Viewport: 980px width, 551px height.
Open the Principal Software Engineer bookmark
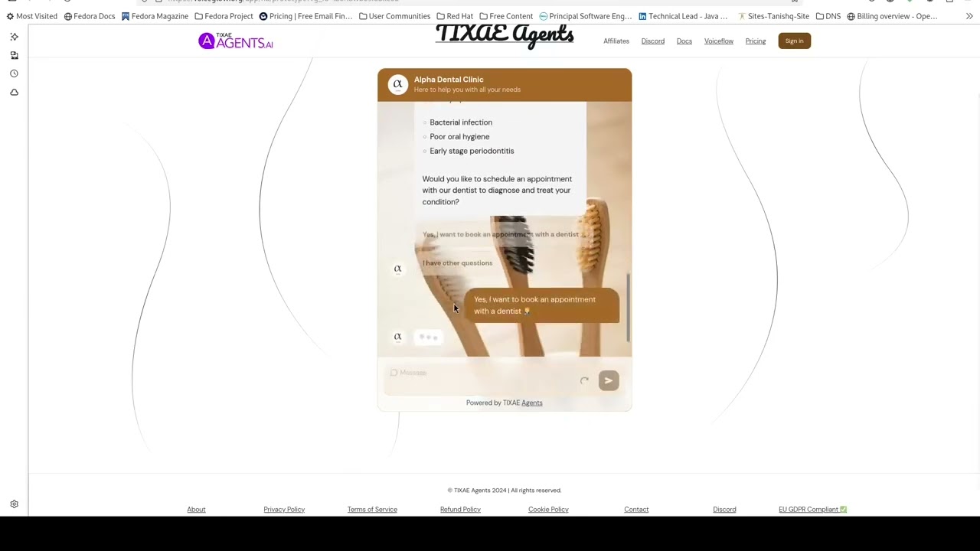(586, 16)
